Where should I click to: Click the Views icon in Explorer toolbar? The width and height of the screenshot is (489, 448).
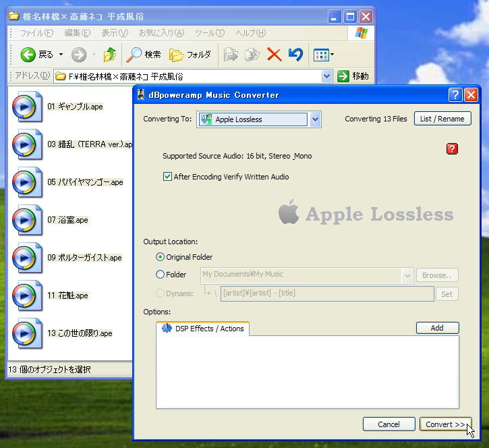321,55
